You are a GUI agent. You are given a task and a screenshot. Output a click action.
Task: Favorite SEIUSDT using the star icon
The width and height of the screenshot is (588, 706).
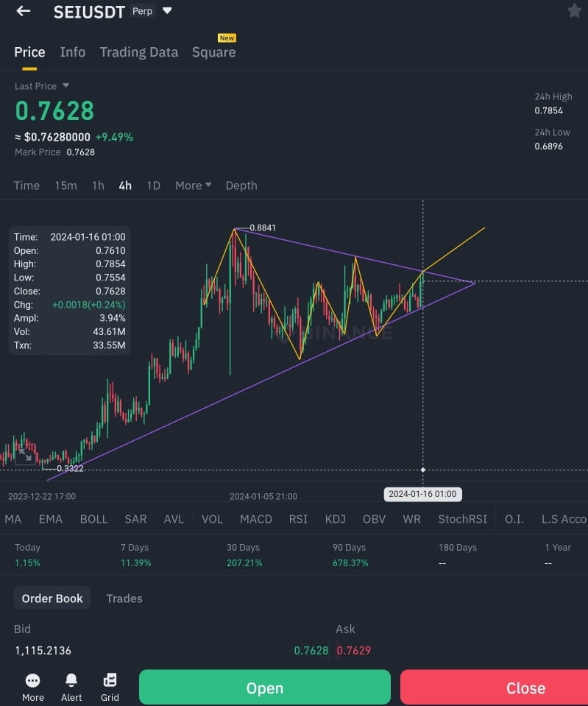pyautogui.click(x=575, y=11)
